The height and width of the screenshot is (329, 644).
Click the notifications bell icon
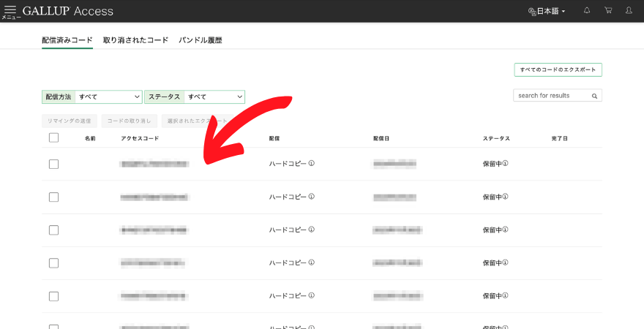pyautogui.click(x=587, y=11)
